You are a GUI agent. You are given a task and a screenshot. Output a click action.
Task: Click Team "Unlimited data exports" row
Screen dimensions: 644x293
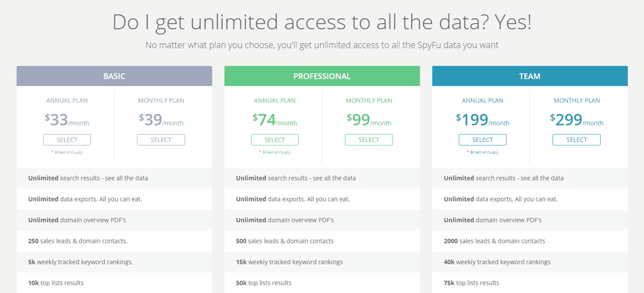click(x=530, y=200)
